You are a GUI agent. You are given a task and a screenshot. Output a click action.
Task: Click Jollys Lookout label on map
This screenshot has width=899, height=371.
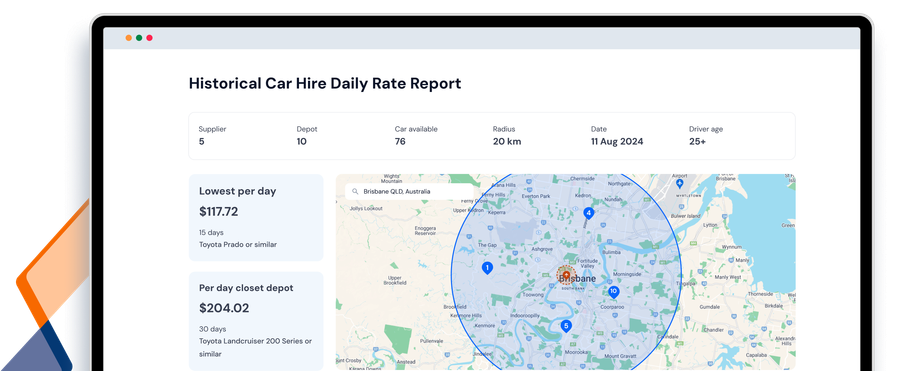(x=365, y=209)
